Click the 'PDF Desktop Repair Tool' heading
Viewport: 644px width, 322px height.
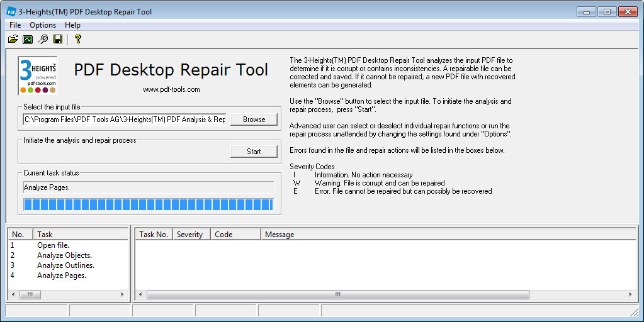(171, 70)
